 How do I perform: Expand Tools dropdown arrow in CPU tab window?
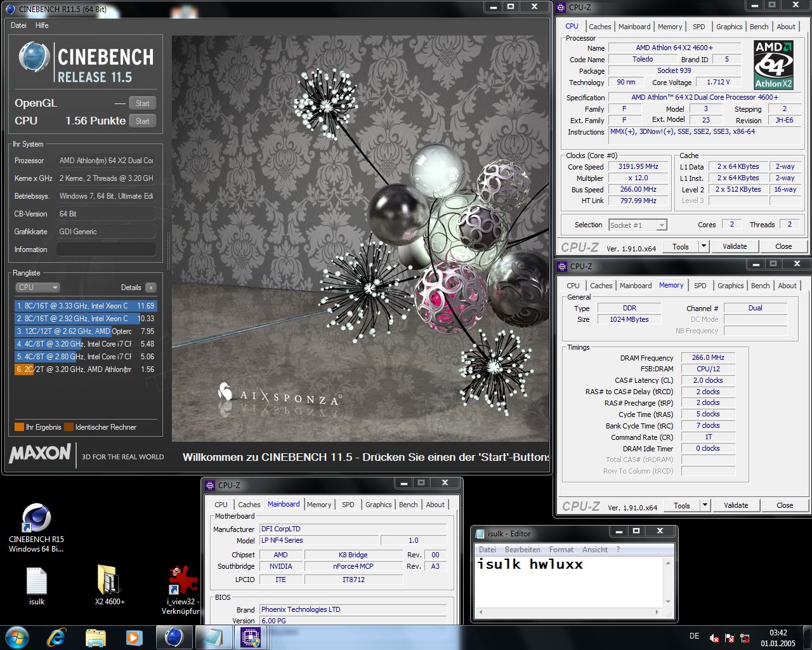[x=704, y=246]
